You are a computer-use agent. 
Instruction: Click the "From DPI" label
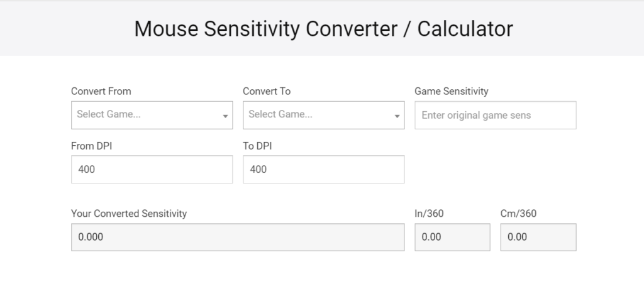92,146
